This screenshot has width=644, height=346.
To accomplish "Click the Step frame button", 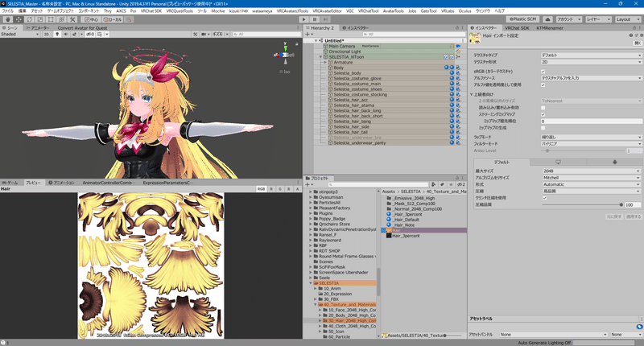I will click(326, 19).
